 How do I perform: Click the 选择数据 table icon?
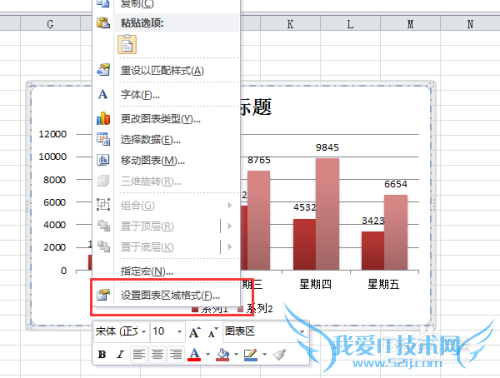(x=103, y=139)
